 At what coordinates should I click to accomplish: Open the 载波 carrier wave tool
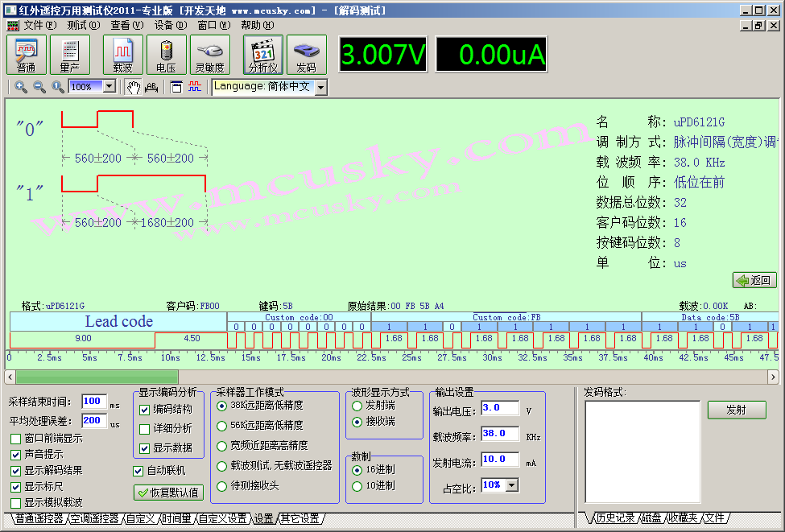pos(122,55)
